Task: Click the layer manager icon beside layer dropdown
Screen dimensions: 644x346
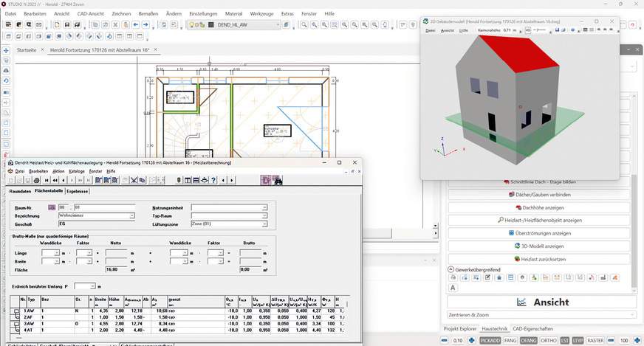Action: (x=287, y=24)
